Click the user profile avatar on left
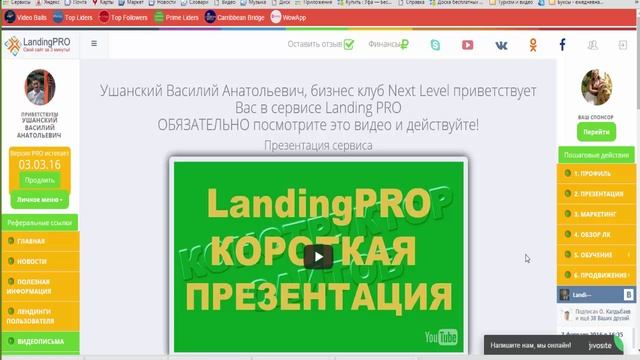 point(40,87)
